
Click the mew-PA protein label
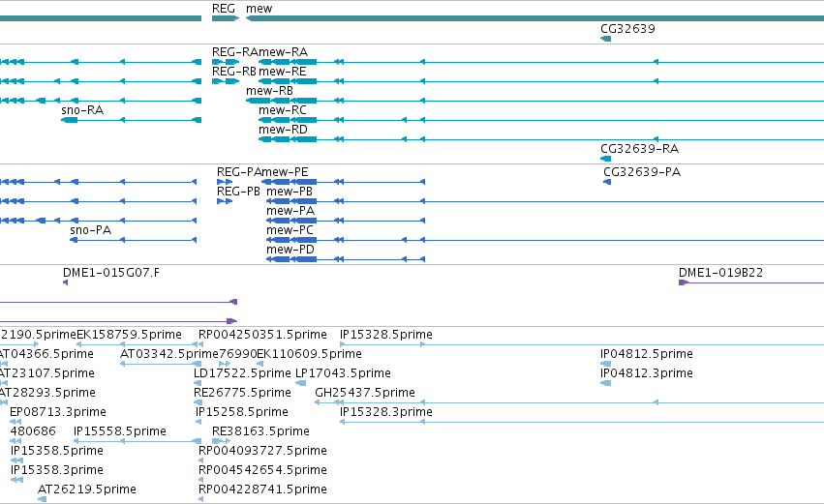290,211
